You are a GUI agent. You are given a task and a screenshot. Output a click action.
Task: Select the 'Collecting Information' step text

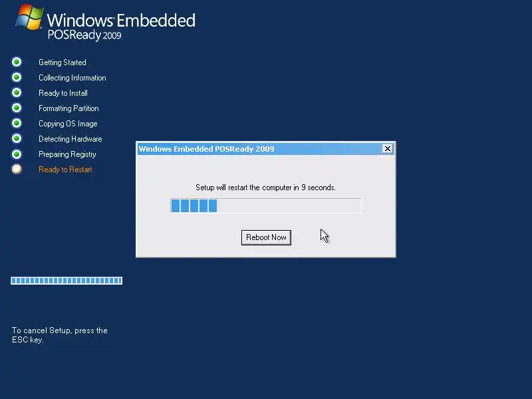point(72,78)
